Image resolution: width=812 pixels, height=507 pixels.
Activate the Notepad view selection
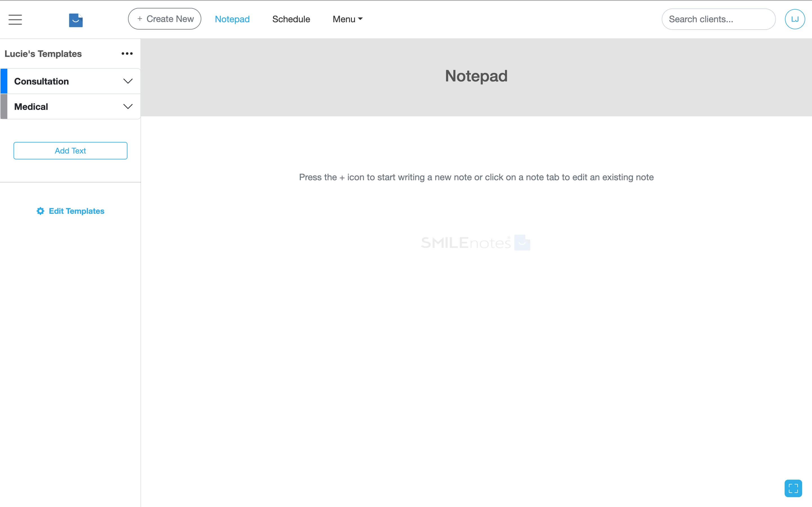coord(232,19)
